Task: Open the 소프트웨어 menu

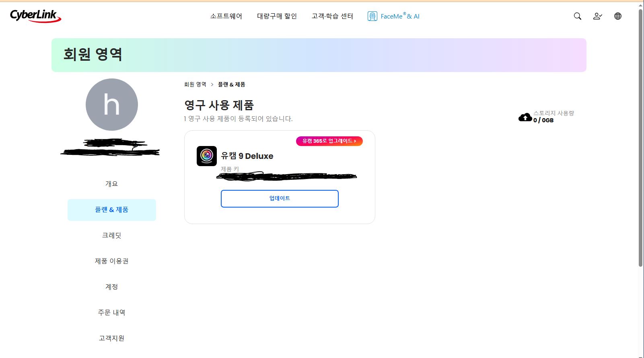Action: pyautogui.click(x=226, y=16)
